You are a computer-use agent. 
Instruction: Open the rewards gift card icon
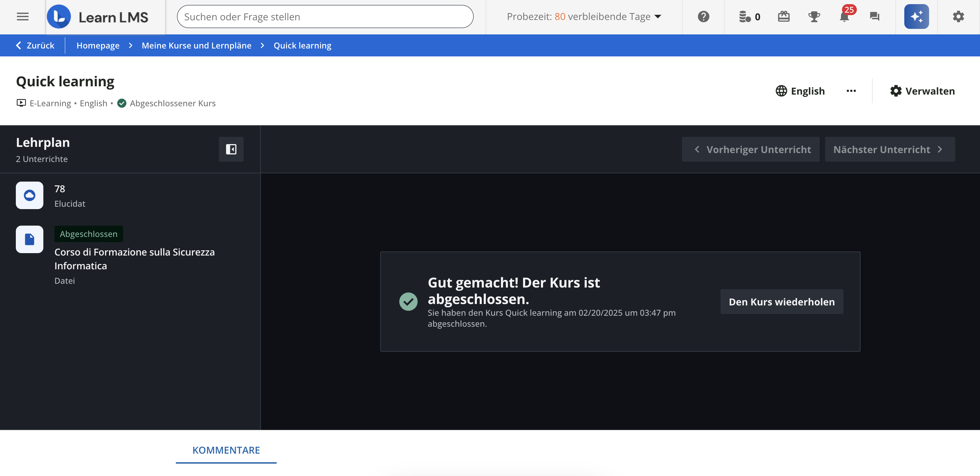click(x=783, y=17)
